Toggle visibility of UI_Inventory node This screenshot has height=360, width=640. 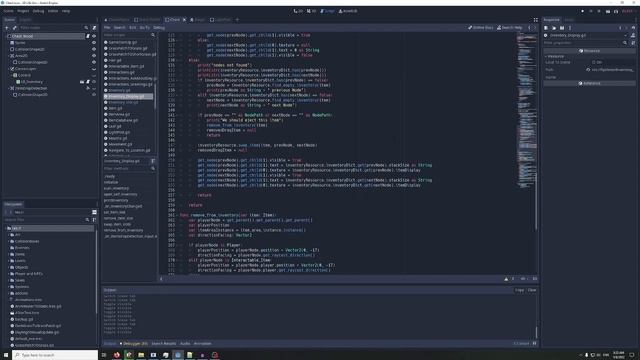pos(94,82)
